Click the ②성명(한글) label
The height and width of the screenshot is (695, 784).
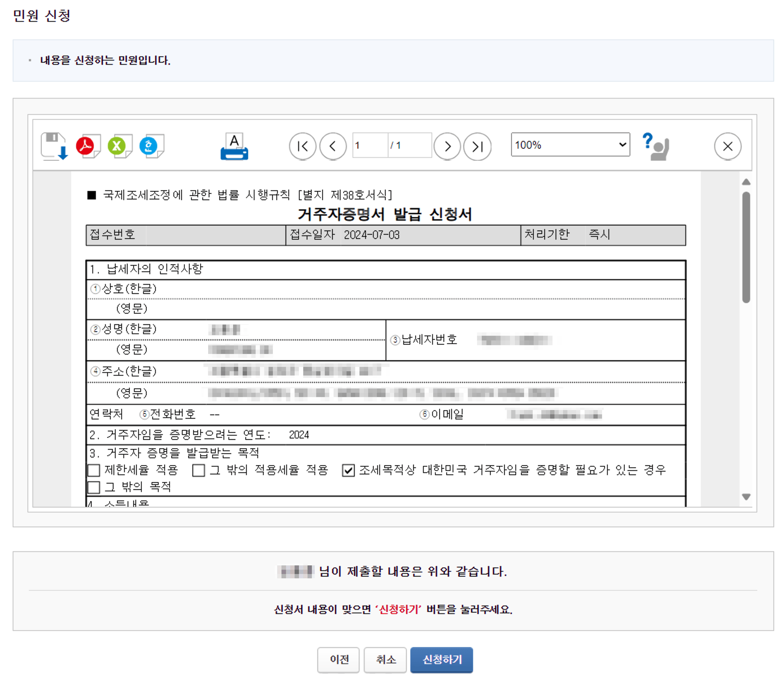point(123,329)
